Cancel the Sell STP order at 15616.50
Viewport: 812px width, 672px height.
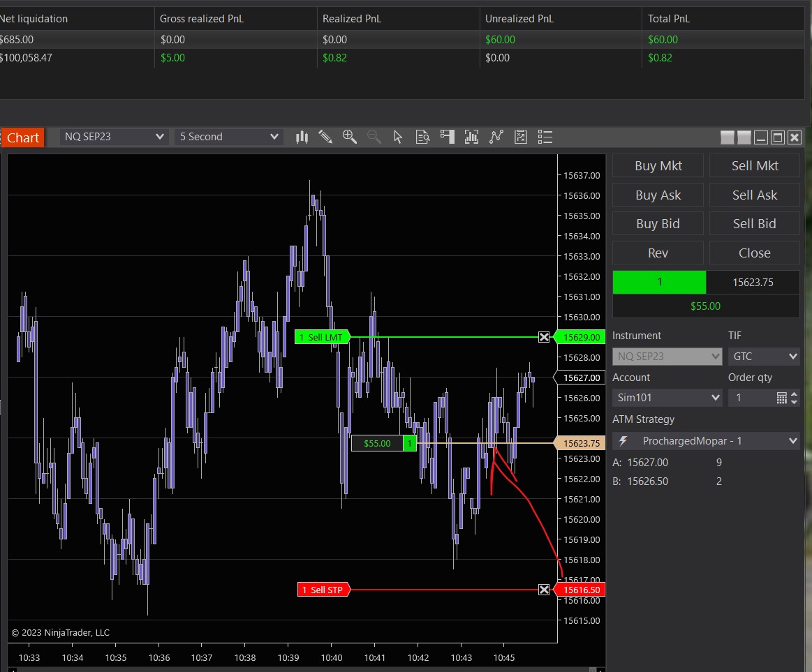click(x=544, y=590)
